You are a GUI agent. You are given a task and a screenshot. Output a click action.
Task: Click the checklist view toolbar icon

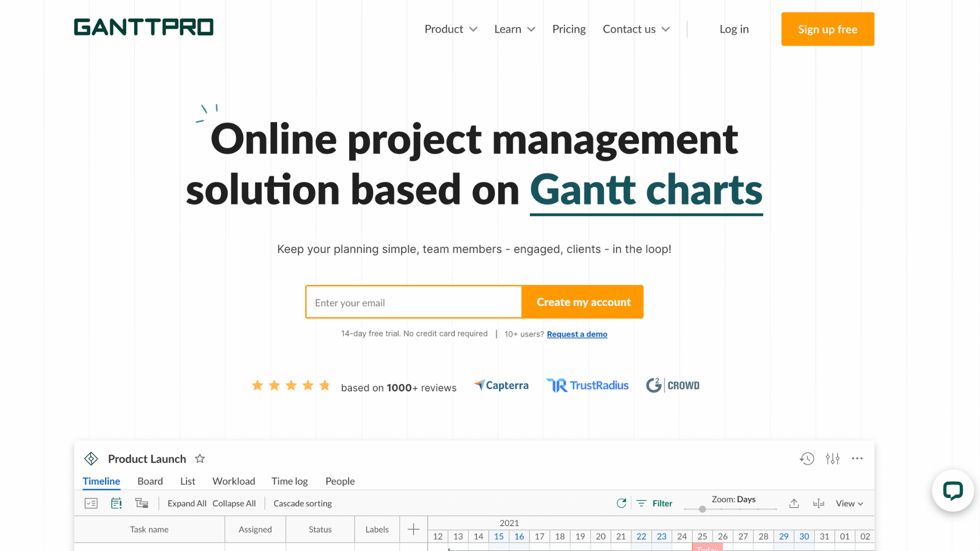(91, 504)
